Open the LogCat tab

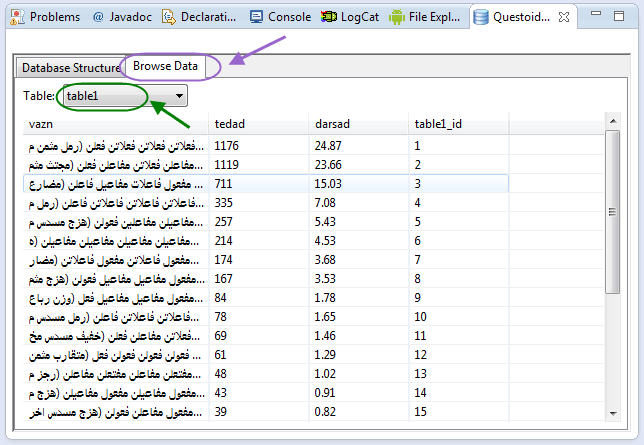tap(350, 17)
